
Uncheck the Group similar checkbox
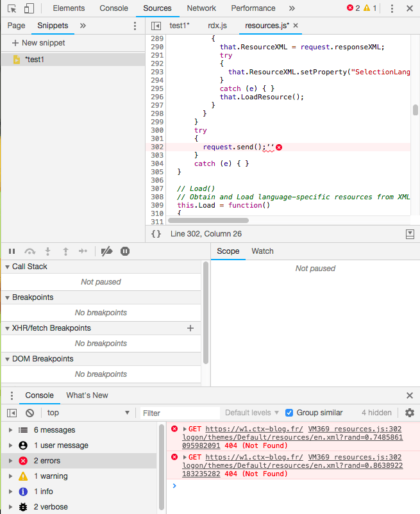289,413
